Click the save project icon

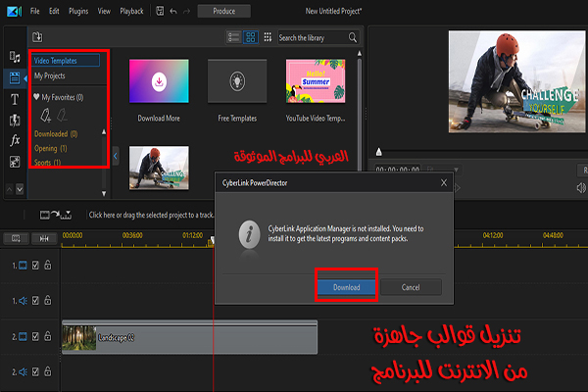pyautogui.click(x=160, y=11)
